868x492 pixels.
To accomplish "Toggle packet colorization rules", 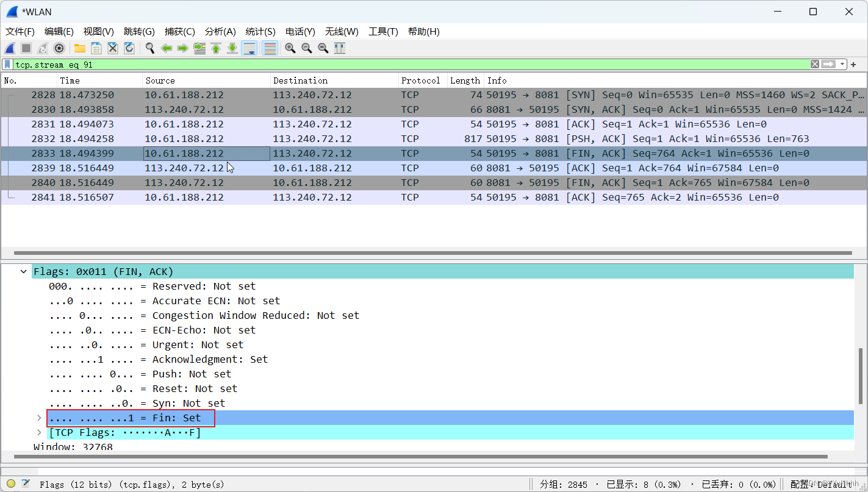I will (270, 48).
